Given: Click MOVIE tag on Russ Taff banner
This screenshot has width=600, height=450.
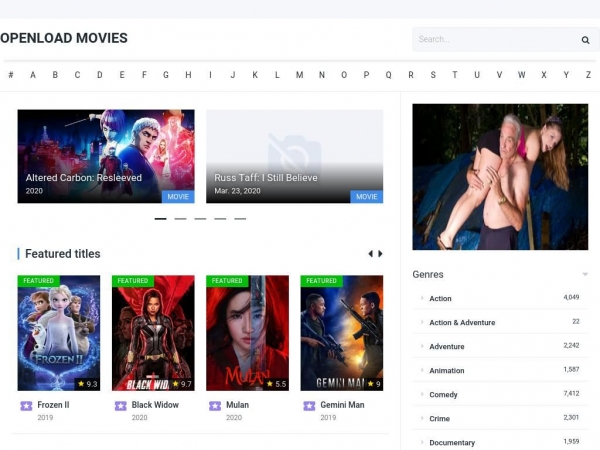Looking at the screenshot, I should (x=367, y=197).
